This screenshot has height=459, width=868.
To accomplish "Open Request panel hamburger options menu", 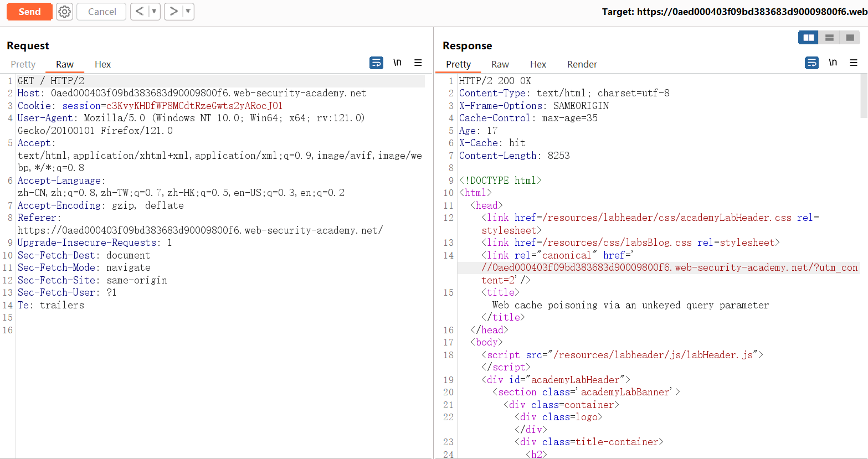I will click(x=418, y=63).
